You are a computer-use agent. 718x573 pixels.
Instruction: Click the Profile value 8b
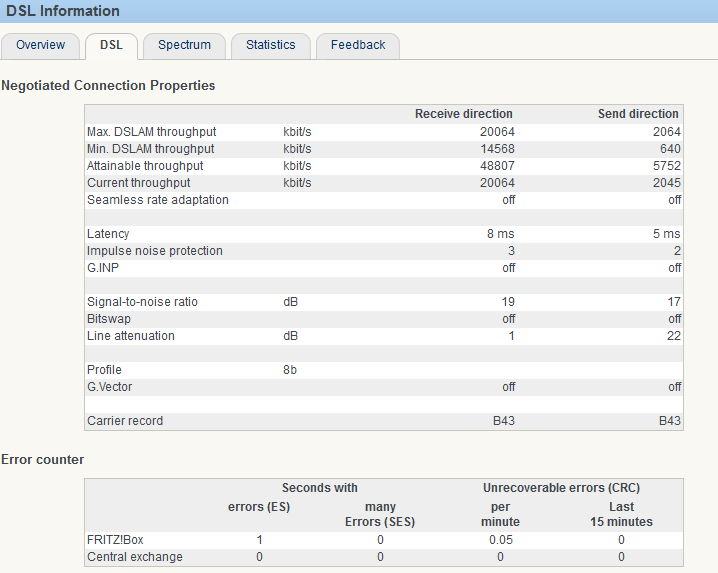pos(290,370)
